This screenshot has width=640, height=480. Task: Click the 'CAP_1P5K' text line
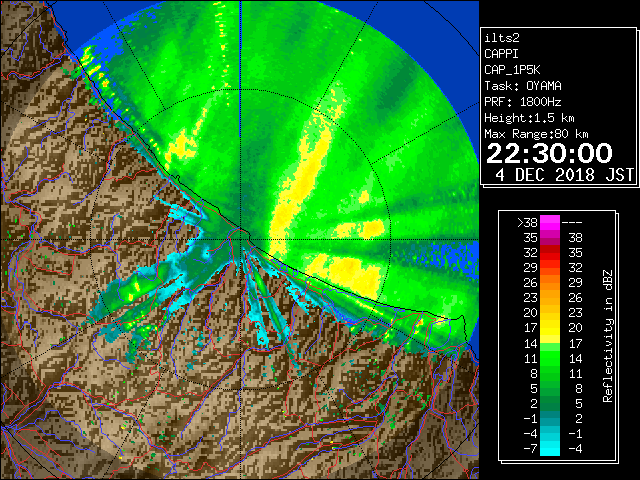click(512, 70)
